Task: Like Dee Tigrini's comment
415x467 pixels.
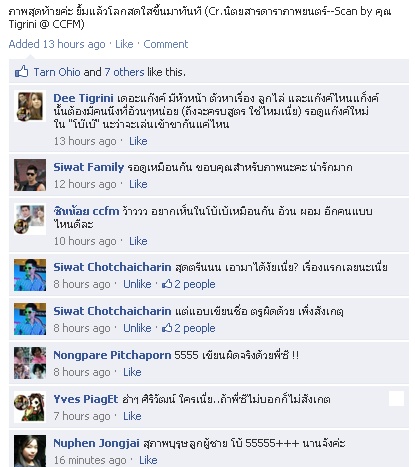Action: tap(138, 141)
